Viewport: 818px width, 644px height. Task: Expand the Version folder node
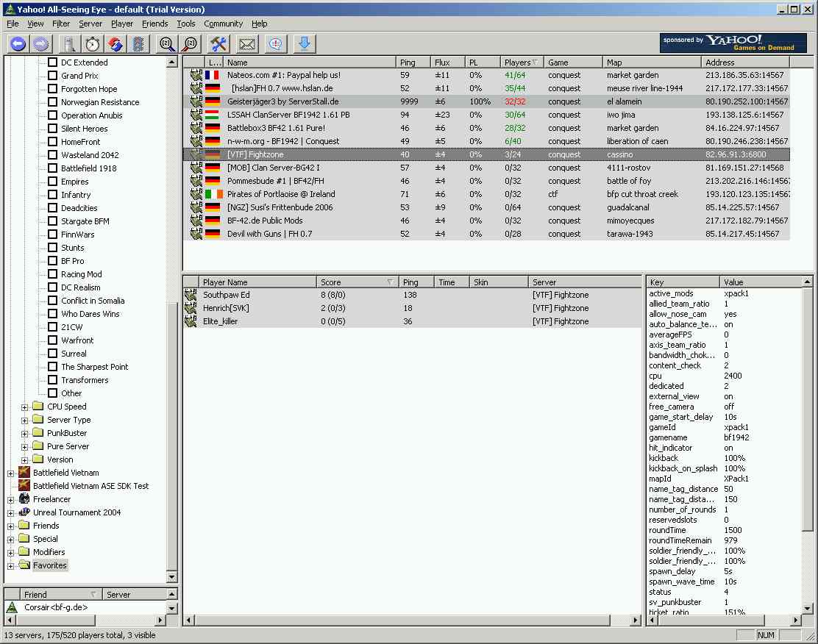(24, 460)
